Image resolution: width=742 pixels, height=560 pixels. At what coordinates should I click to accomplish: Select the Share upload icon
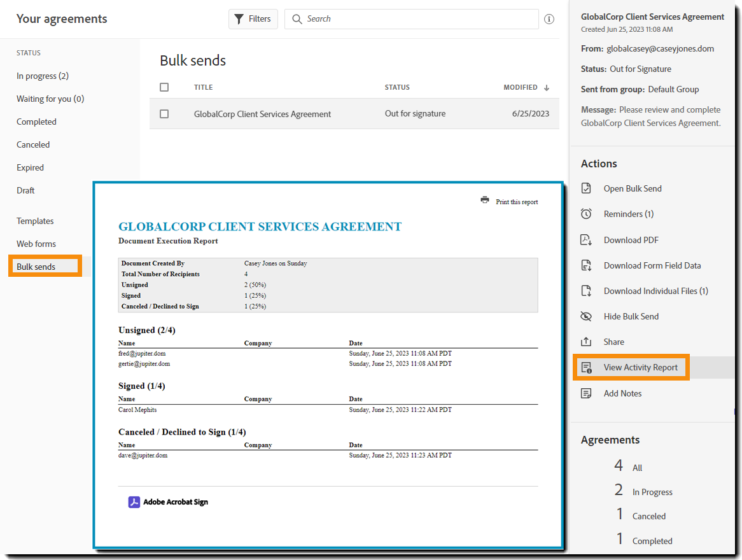point(586,342)
